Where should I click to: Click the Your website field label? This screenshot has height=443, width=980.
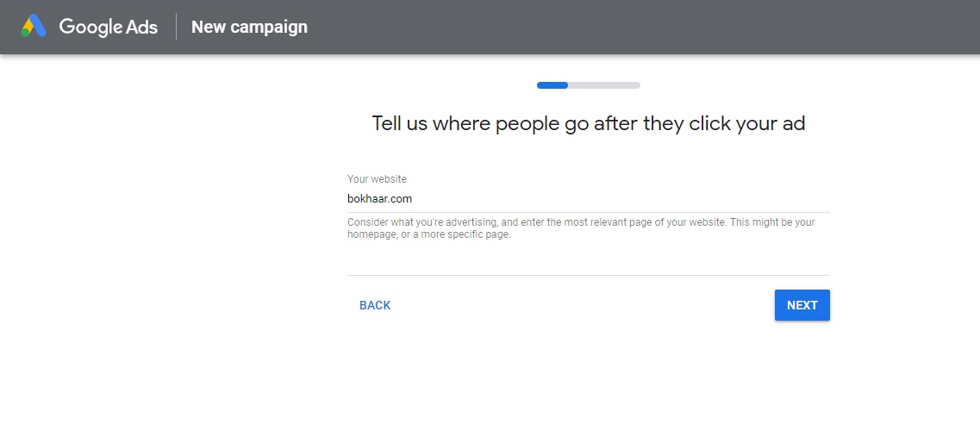click(x=377, y=179)
